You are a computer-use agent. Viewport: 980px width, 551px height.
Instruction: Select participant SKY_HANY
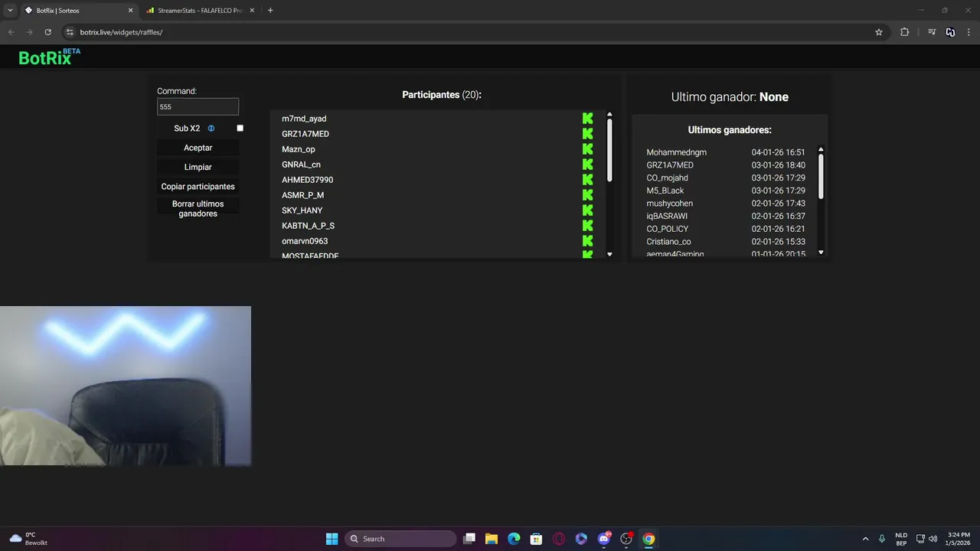[x=302, y=210]
